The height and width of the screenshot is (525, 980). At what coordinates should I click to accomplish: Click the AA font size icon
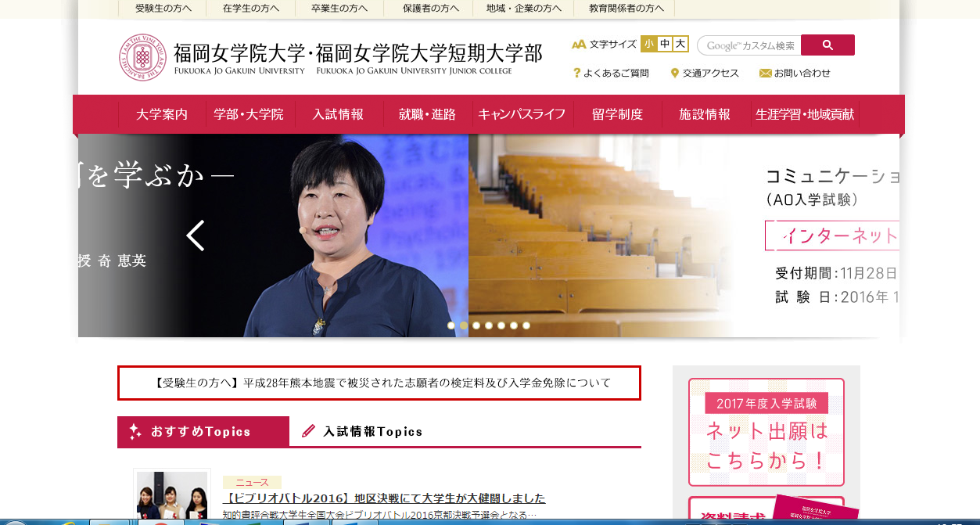[x=579, y=45]
